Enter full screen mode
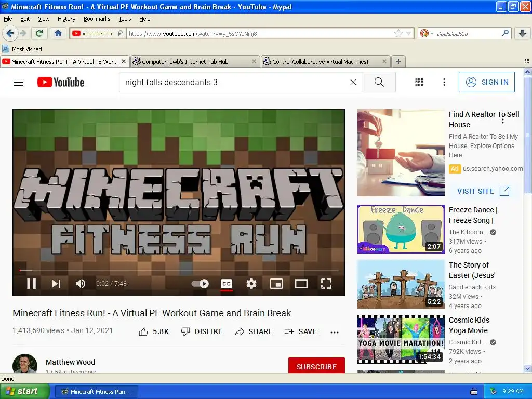532x399 pixels. point(326,284)
